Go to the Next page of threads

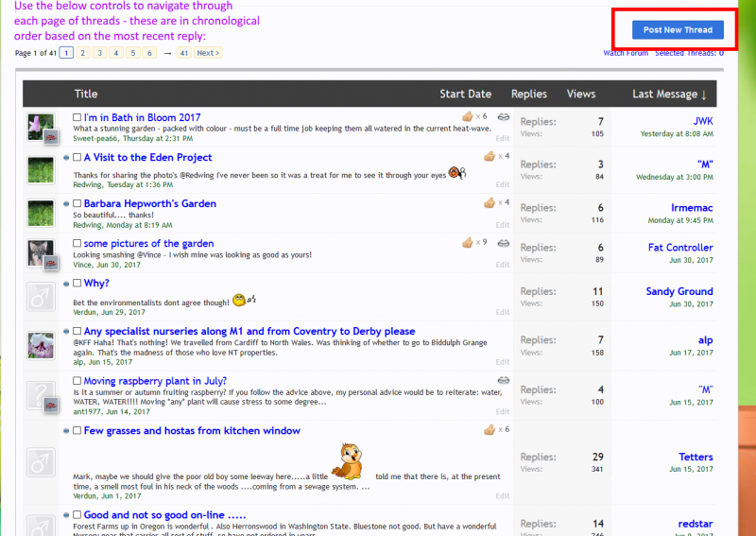208,53
